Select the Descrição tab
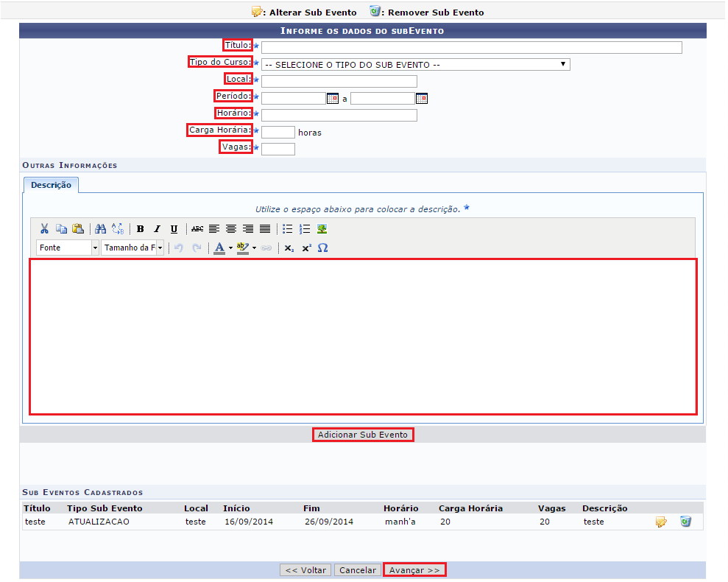Viewport: 728px width, 582px height. coord(51,185)
